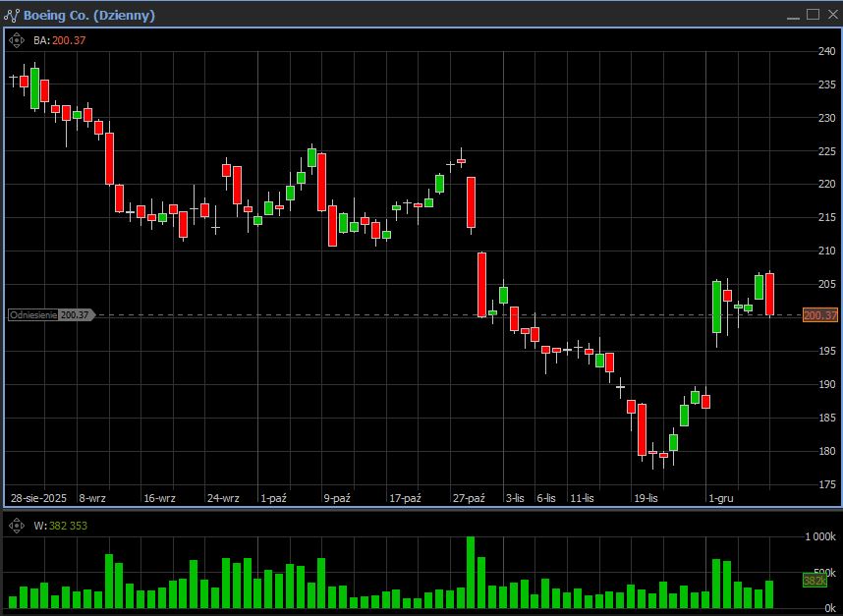The image size is (843, 616).
Task: Maximize the Boeing Co. chart window
Action: [x=813, y=15]
